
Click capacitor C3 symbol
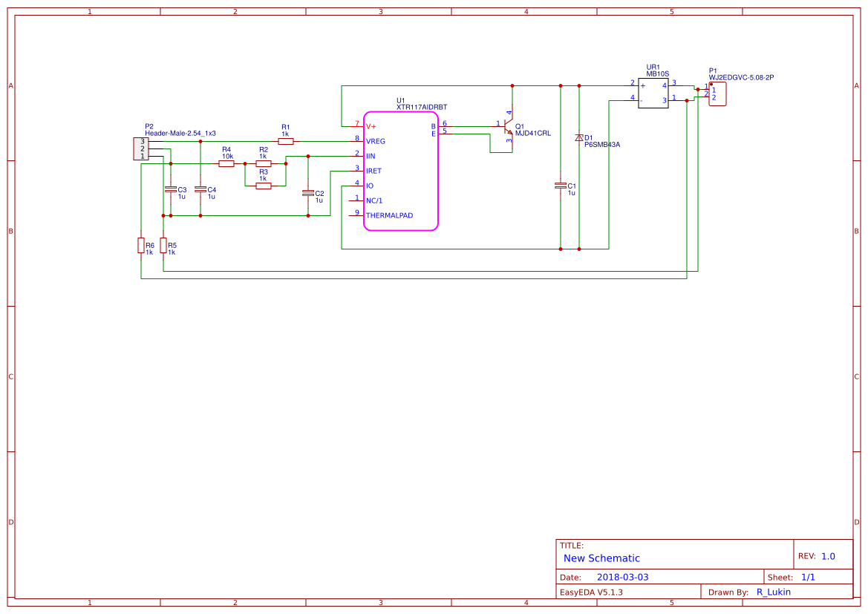pos(169,189)
